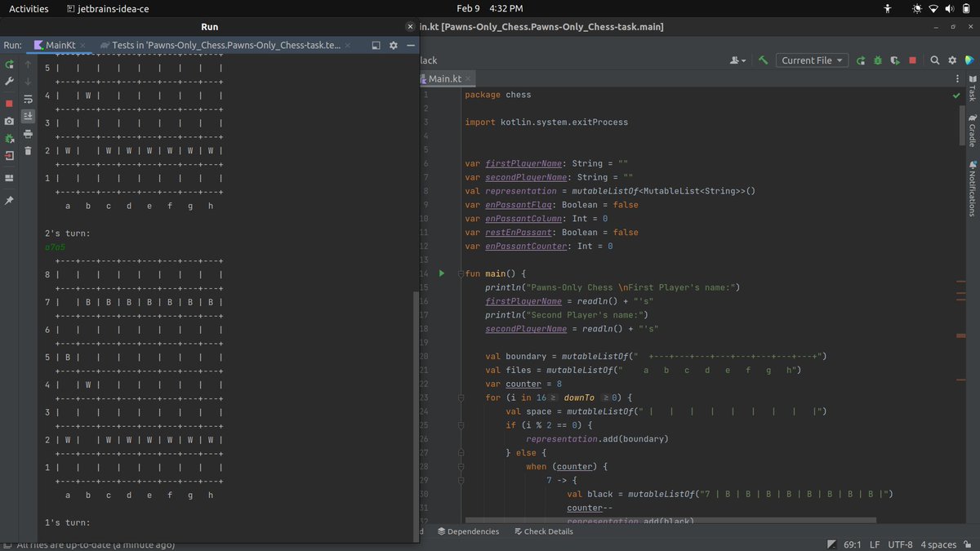Rerun MainKt in the Run panel
The height and width of the screenshot is (551, 980).
pyautogui.click(x=9, y=64)
